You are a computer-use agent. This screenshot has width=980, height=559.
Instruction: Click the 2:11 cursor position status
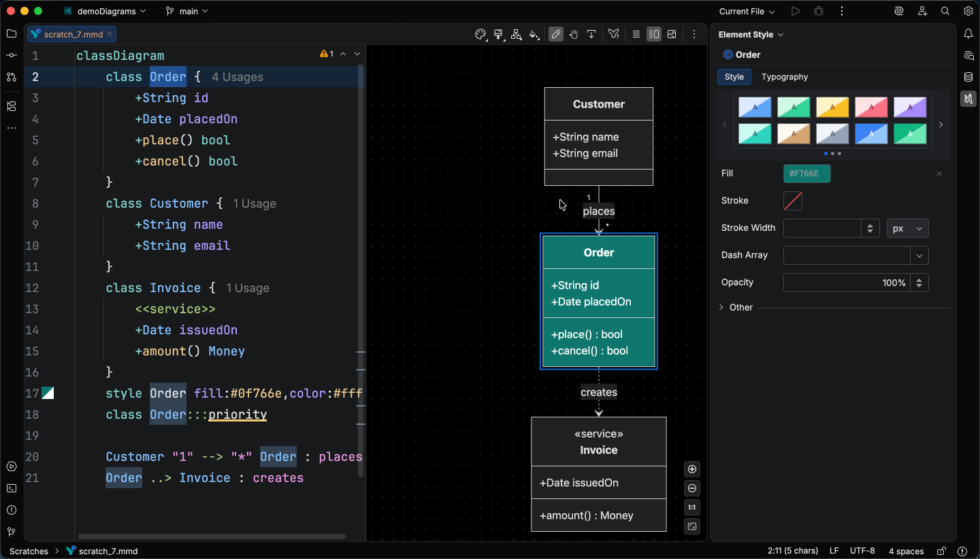[x=792, y=551]
